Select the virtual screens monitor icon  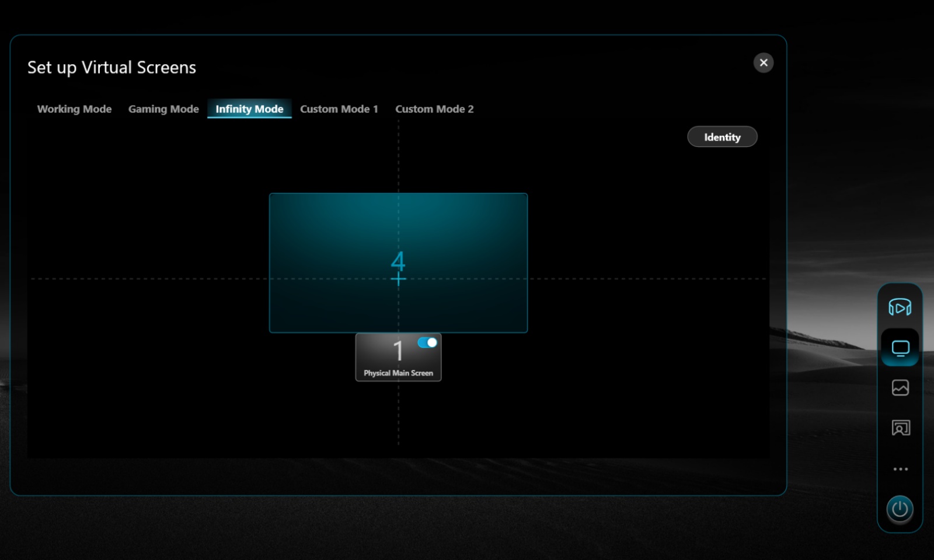[900, 348]
